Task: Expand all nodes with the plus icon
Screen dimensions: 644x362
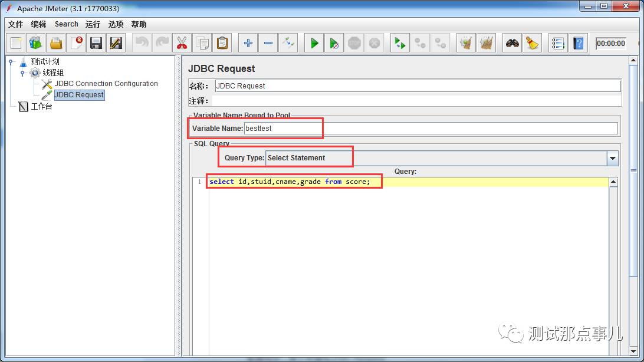Action: coord(248,42)
